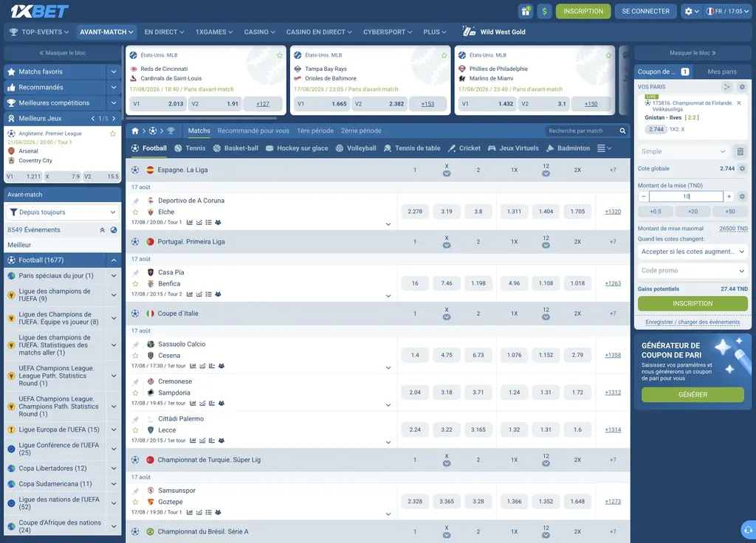This screenshot has height=543, width=756.
Task: Click the share icon in VOS PARIS
Action: [726, 87]
